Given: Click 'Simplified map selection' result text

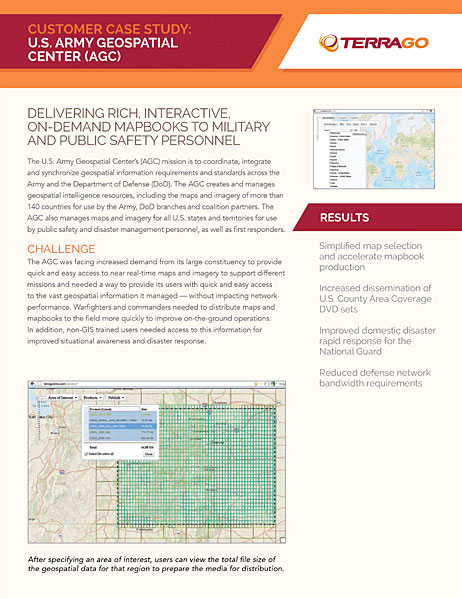Looking at the screenshot, I should point(370,246).
